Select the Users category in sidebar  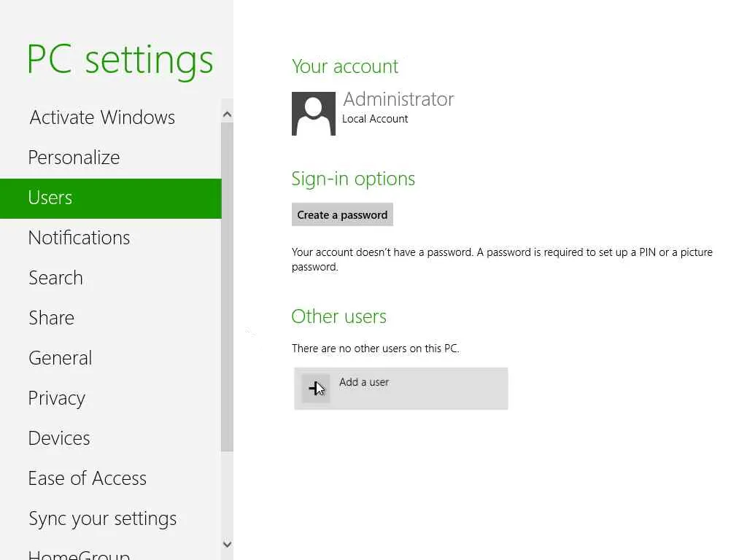point(50,198)
